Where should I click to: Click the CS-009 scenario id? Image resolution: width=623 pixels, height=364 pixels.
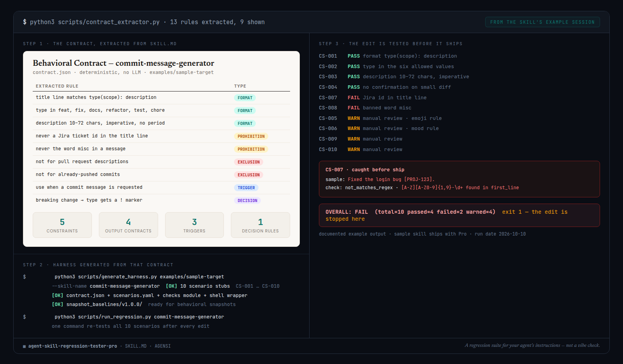(328, 139)
